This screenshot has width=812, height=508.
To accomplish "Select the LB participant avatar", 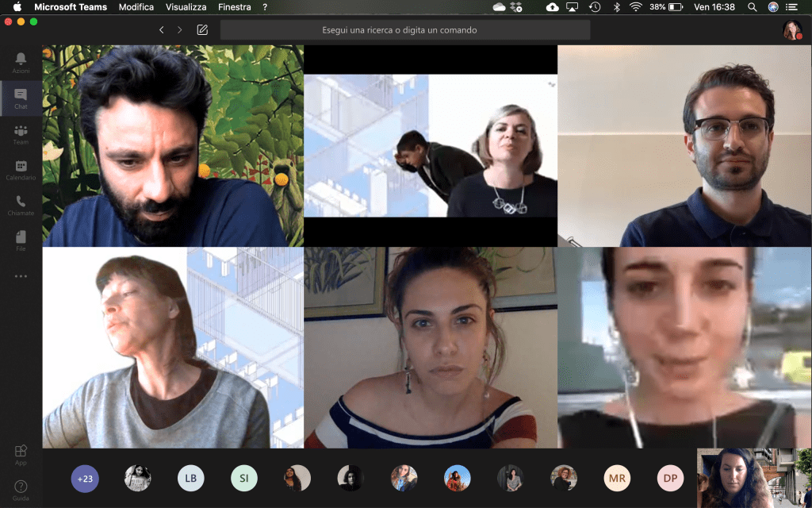I will [191, 478].
